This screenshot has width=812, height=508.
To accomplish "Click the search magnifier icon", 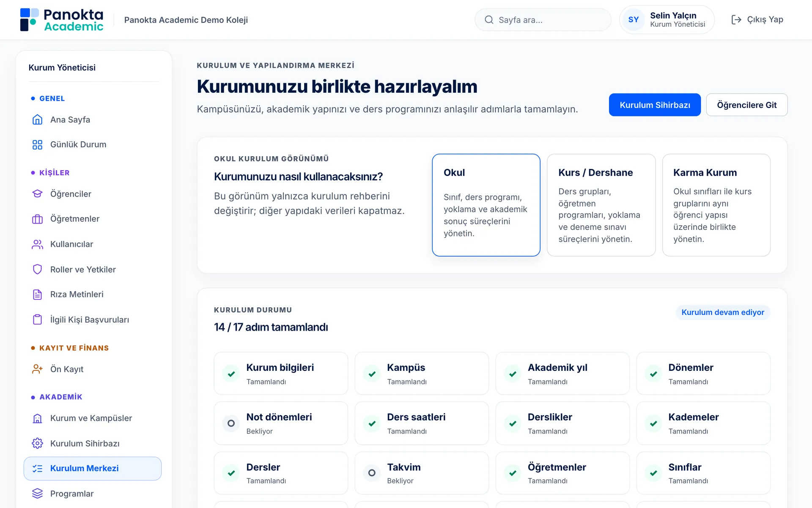I will click(489, 20).
